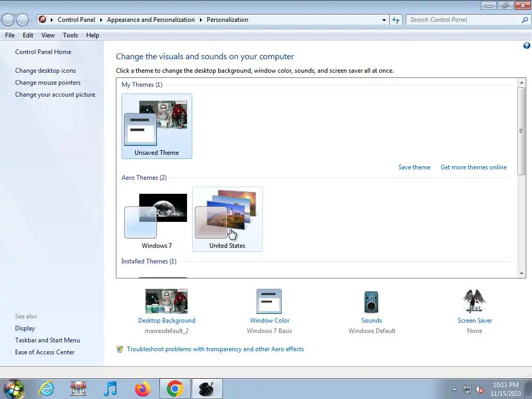Click Change your account picture link
Image resolution: width=532 pixels, height=399 pixels.
[55, 95]
